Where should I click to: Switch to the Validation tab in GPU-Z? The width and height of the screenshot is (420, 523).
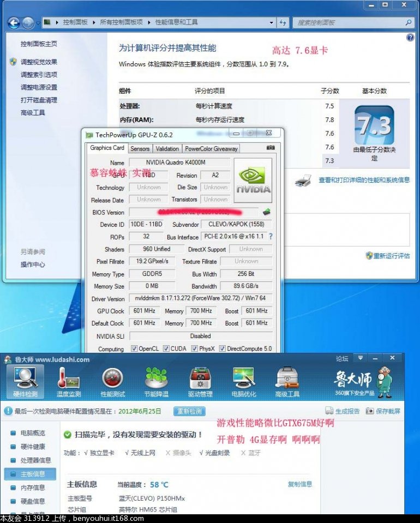[167, 149]
